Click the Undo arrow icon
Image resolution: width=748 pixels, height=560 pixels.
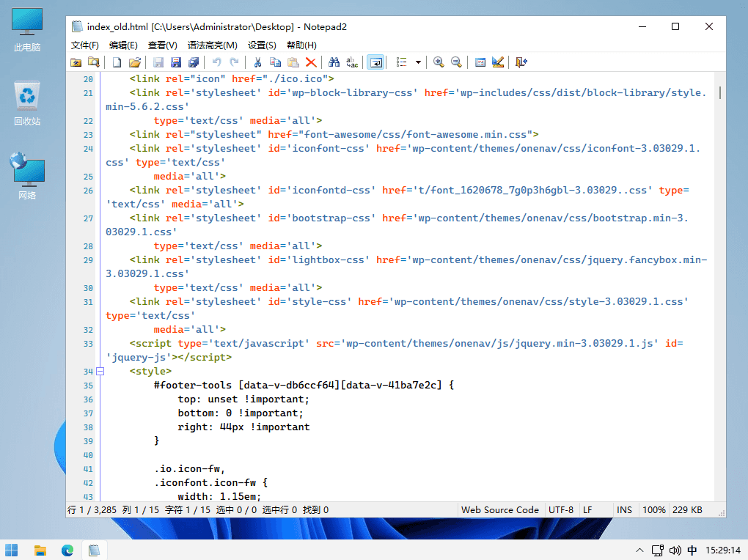[216, 62]
